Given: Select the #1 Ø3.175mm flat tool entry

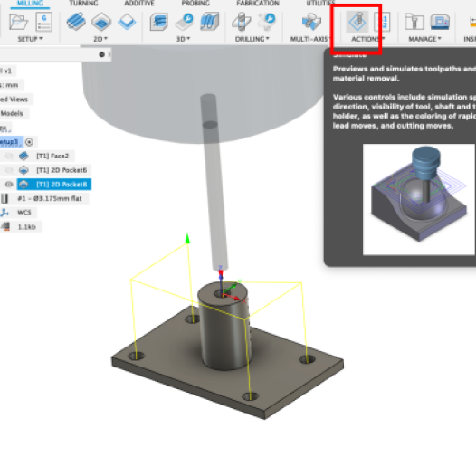Looking at the screenshot, I should pos(50,198).
